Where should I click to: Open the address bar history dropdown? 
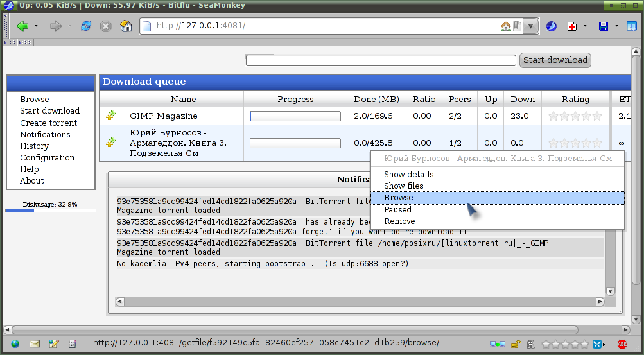click(530, 26)
